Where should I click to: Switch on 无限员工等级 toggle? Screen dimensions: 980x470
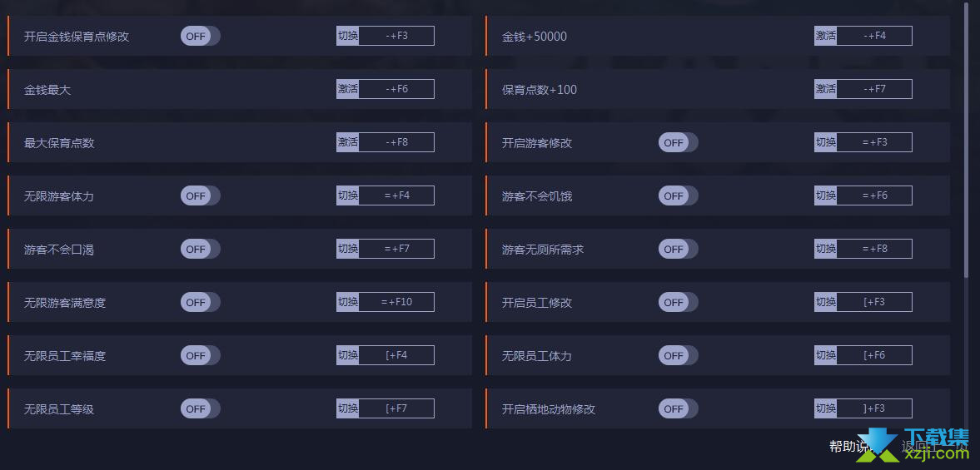click(200, 408)
